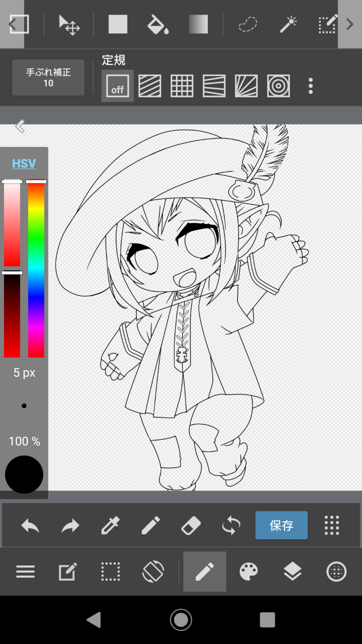362x644 pixels.
Task: Open the edit canvas menu
Action: pos(68,572)
